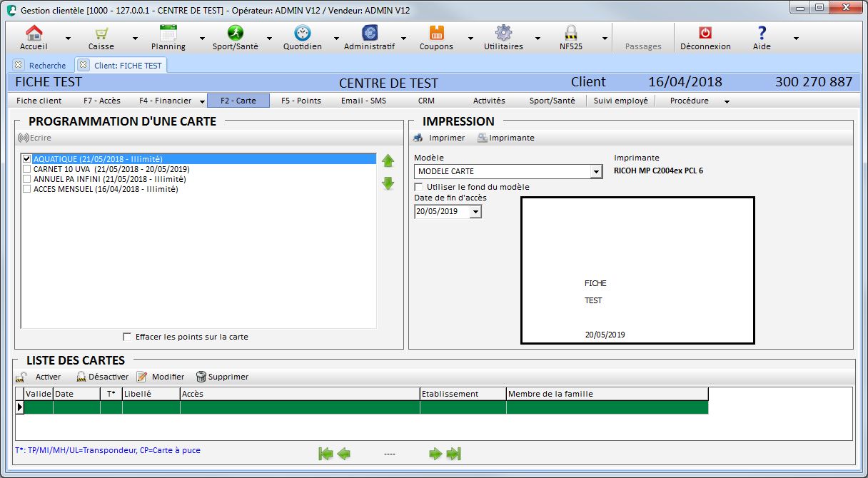This screenshot has height=478, width=868.
Task: Click the Désactiver card icon
Action: (81, 377)
